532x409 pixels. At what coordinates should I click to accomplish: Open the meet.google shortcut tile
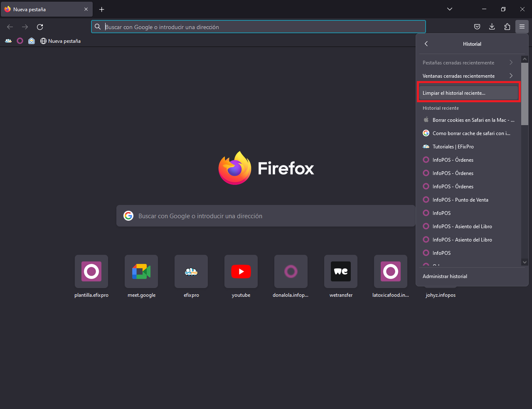(x=141, y=272)
